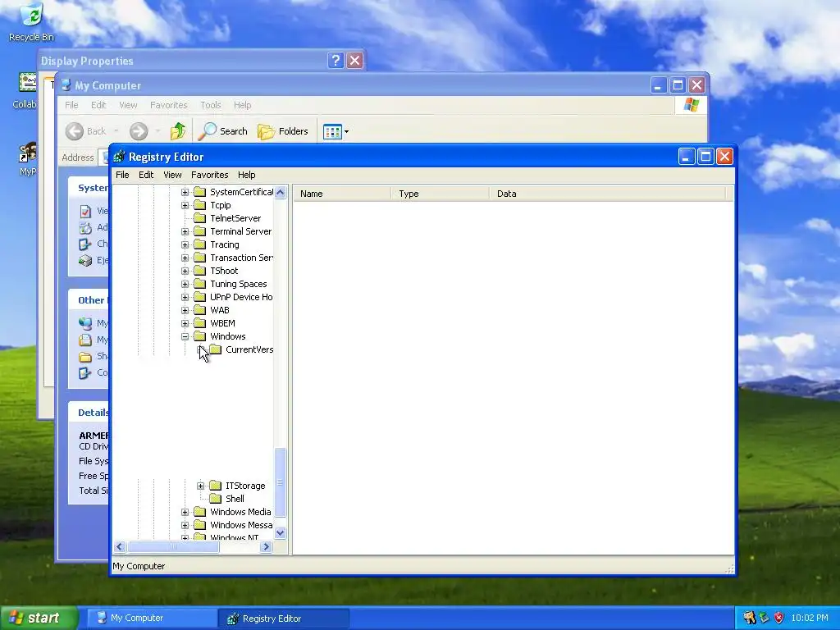The height and width of the screenshot is (630, 840).
Task: Expand the Terminal Server registry key
Action: (x=185, y=231)
